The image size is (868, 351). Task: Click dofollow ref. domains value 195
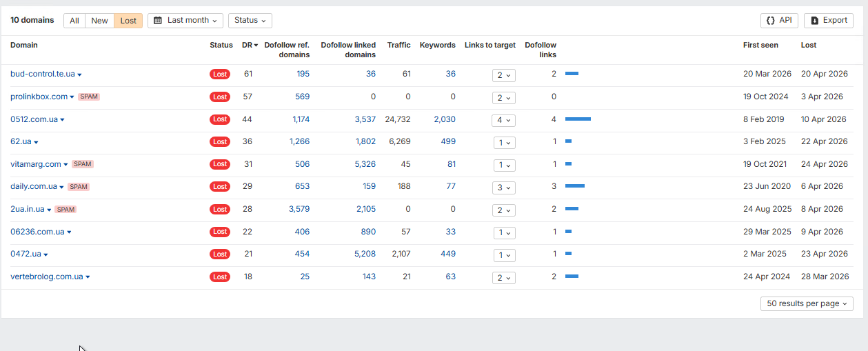coord(303,74)
